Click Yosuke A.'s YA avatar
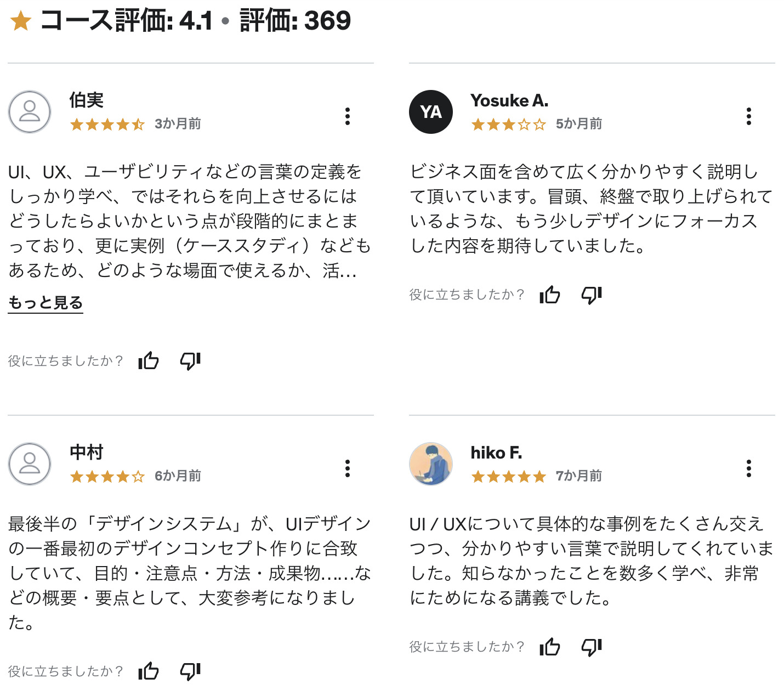The width and height of the screenshot is (784, 690). click(431, 112)
